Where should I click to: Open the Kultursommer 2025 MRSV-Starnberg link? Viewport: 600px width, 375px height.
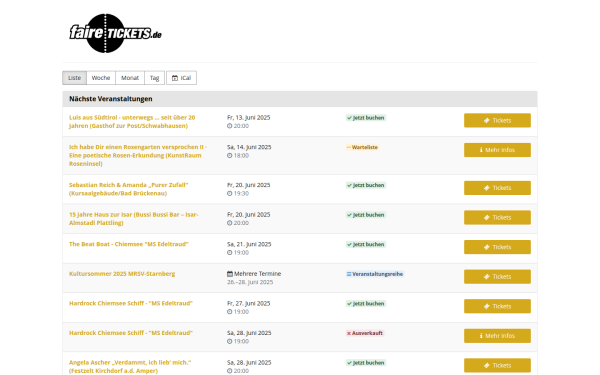122,274
